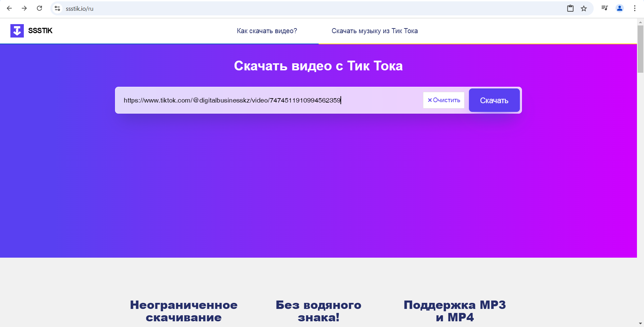
Task: Go back in browser history
Action: click(9, 8)
